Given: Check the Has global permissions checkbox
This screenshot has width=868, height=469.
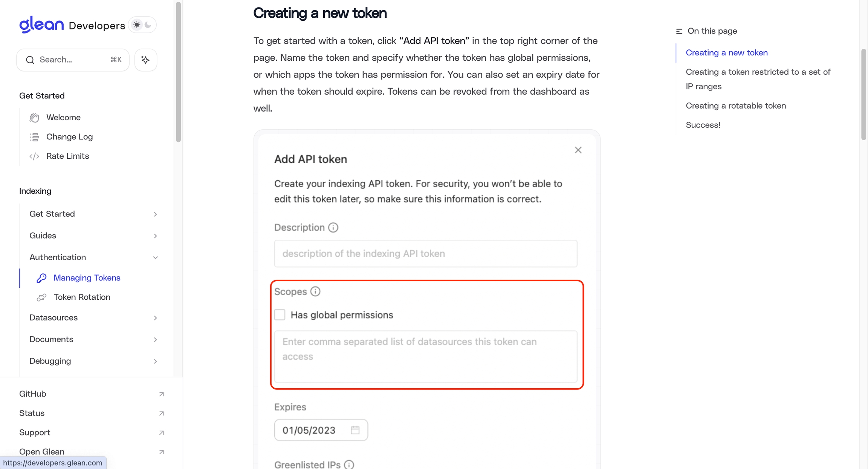Looking at the screenshot, I should [x=280, y=315].
